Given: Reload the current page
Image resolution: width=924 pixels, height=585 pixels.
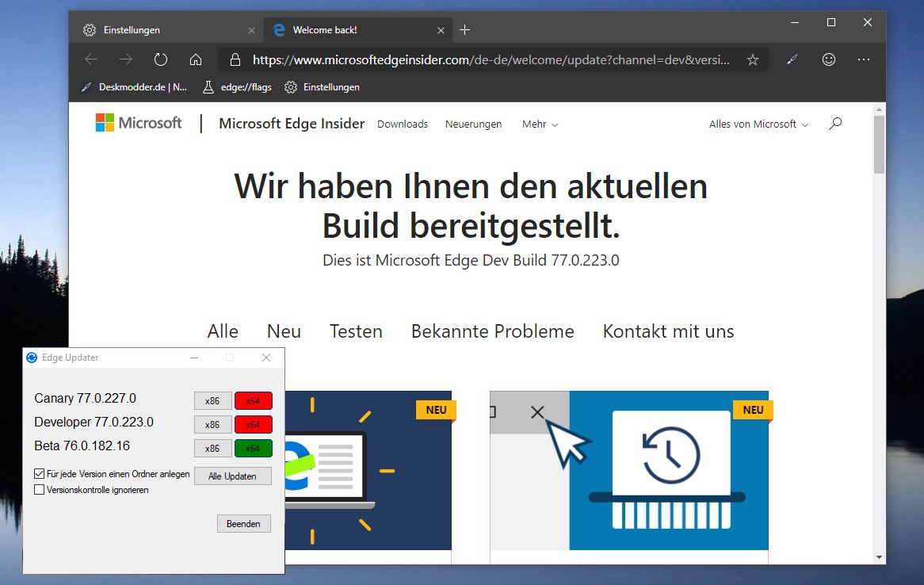Looking at the screenshot, I should pyautogui.click(x=160, y=59).
